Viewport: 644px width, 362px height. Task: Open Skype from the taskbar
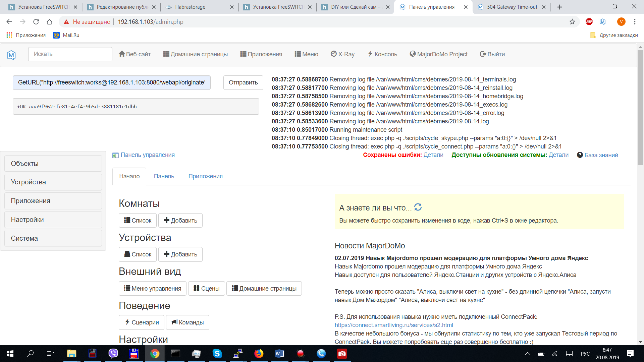(x=217, y=354)
